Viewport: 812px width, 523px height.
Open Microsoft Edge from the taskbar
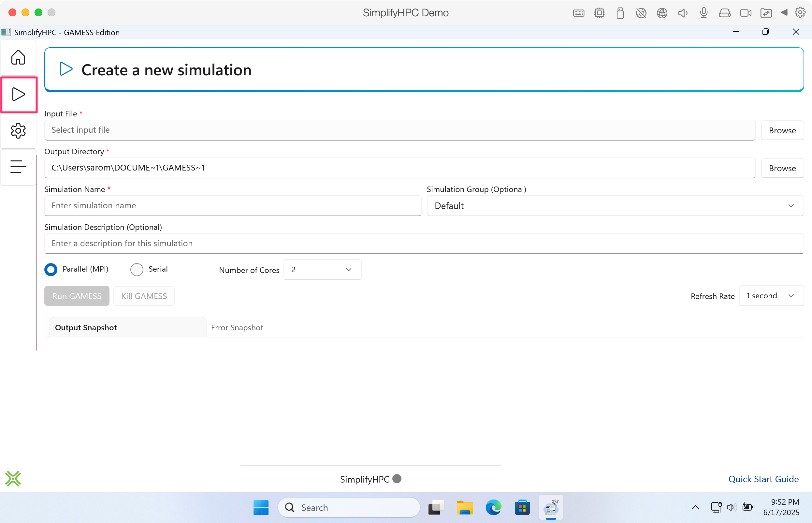pos(493,508)
